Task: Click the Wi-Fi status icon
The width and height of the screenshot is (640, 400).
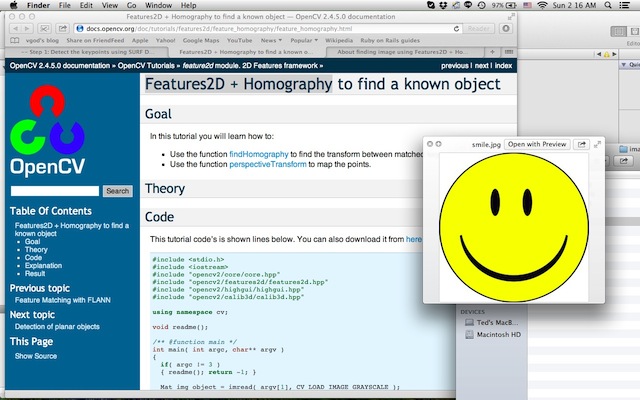Action: 542,5
